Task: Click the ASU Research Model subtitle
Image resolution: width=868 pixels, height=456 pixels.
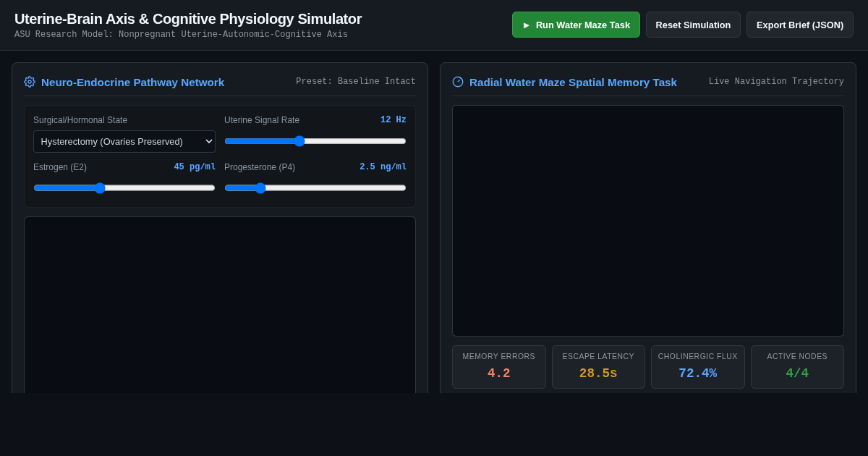Action: (x=181, y=35)
